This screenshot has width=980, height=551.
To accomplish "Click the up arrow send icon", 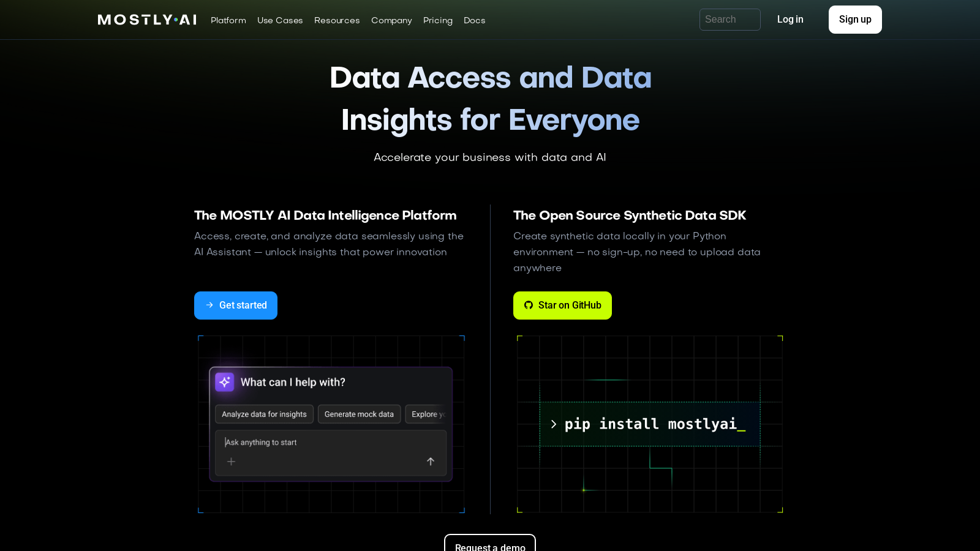I will (431, 462).
